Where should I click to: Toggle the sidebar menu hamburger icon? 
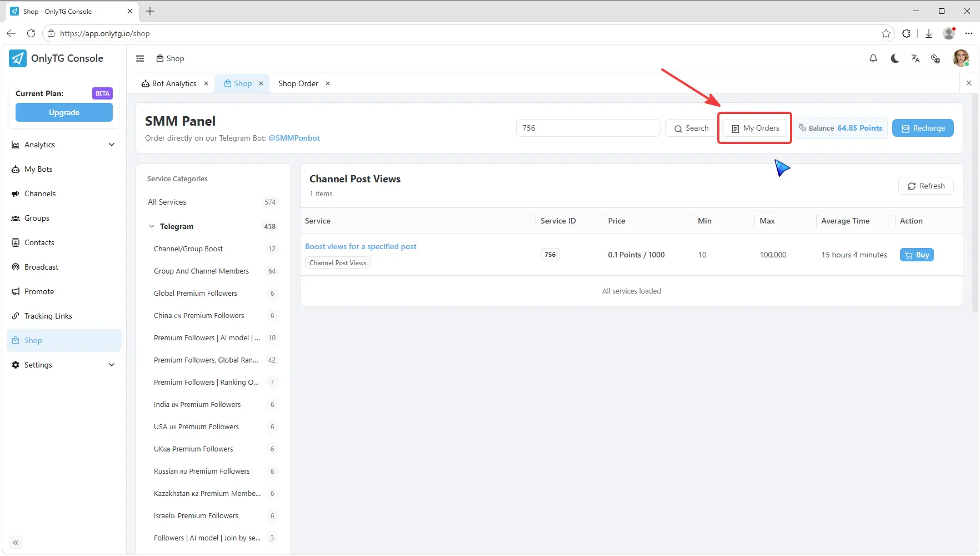140,58
